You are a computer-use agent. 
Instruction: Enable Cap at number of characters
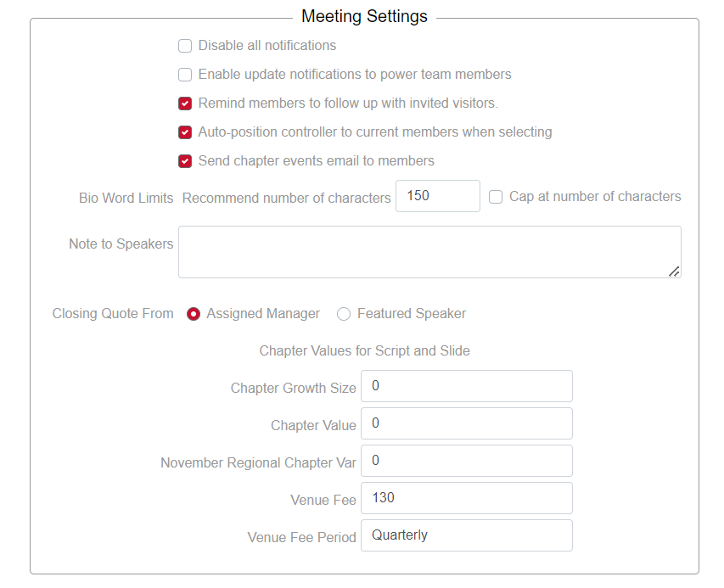[497, 197]
